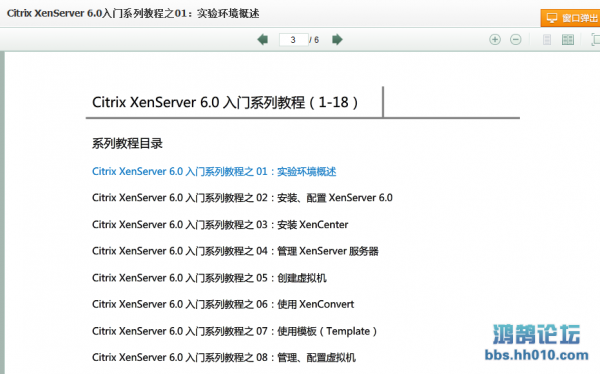Click the page number input field
The image size is (600, 374).
tap(293, 39)
